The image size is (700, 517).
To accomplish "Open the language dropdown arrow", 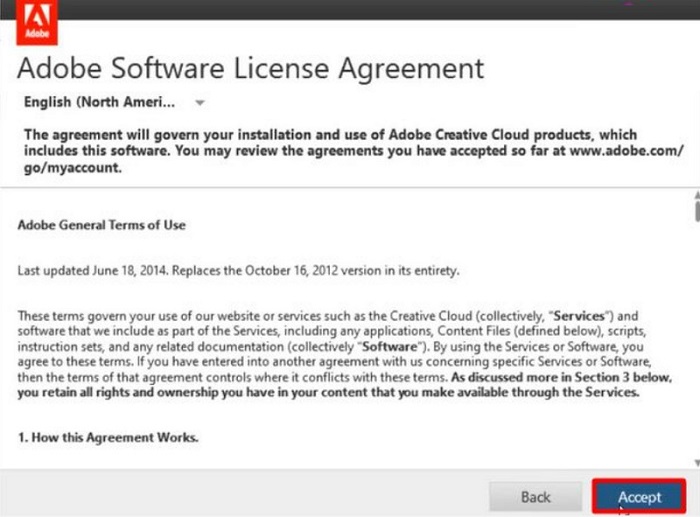I will [x=200, y=103].
